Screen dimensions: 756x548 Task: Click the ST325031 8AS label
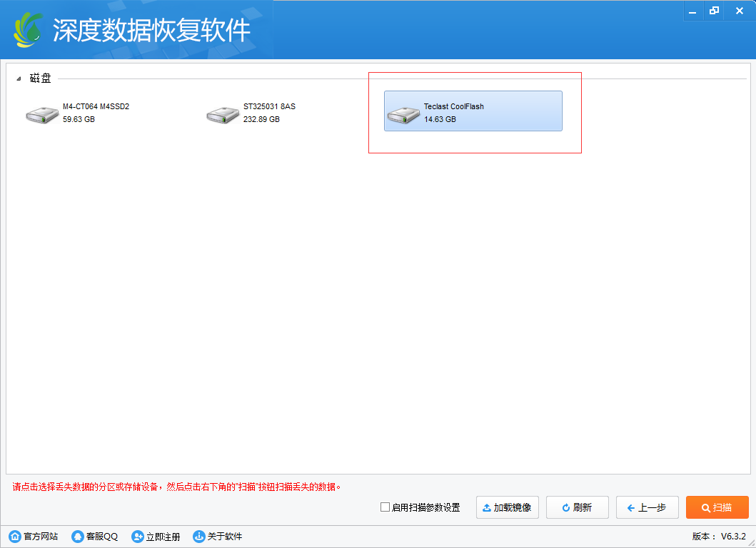269,106
